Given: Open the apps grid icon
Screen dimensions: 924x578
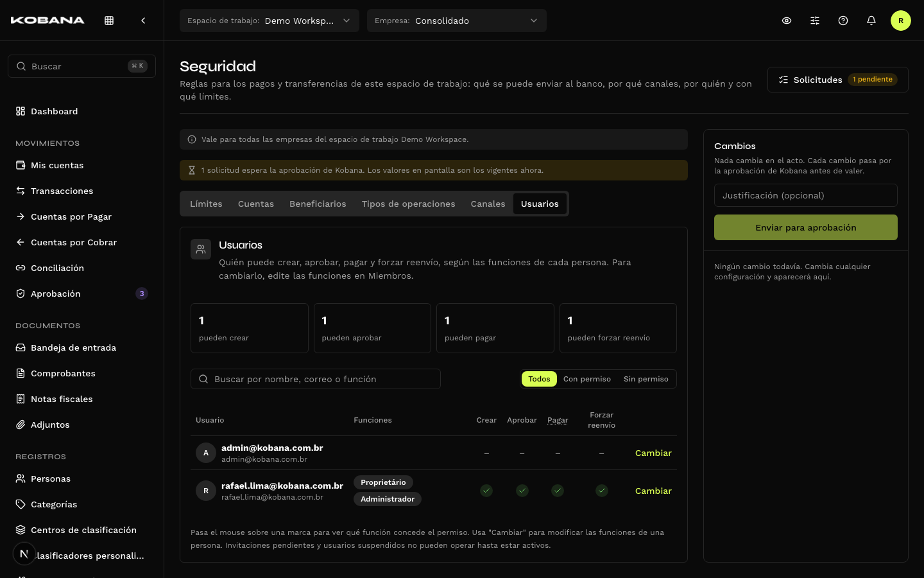Looking at the screenshot, I should [x=109, y=21].
